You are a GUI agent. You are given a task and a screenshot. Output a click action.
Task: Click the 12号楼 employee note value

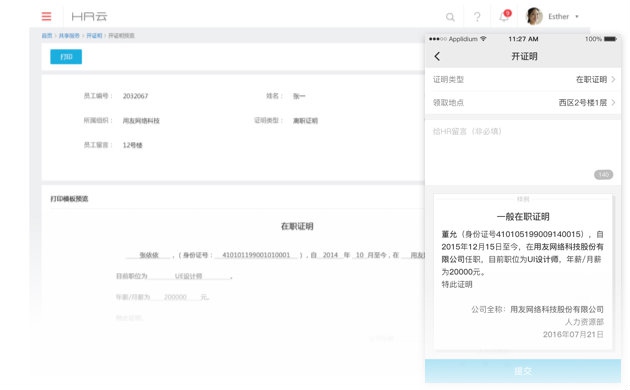133,145
